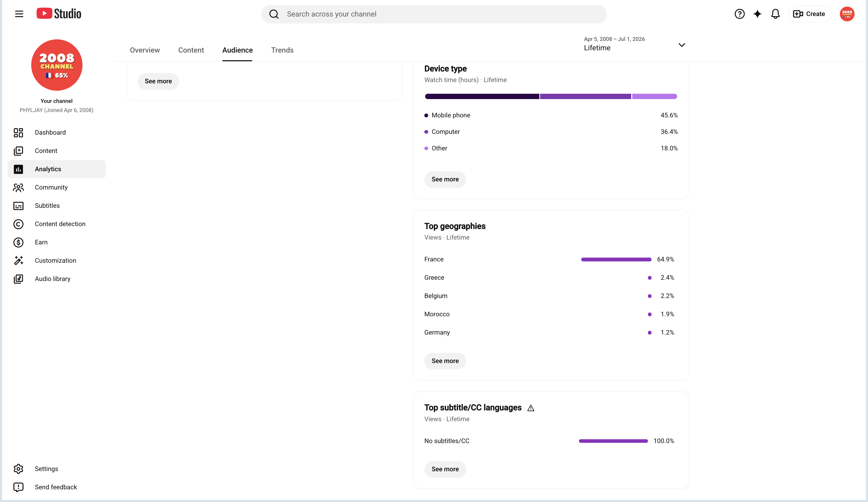Click the Other light purple bar segment

(655, 97)
